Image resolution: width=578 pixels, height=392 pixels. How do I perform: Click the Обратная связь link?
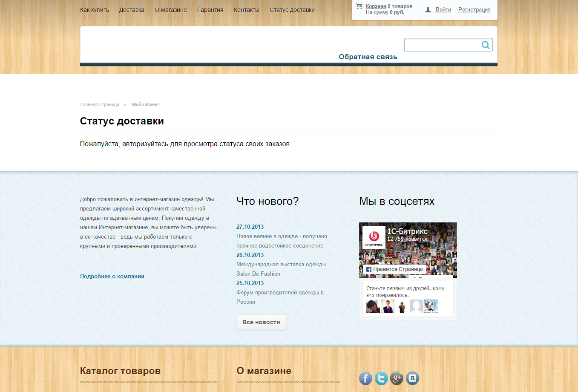(x=367, y=56)
